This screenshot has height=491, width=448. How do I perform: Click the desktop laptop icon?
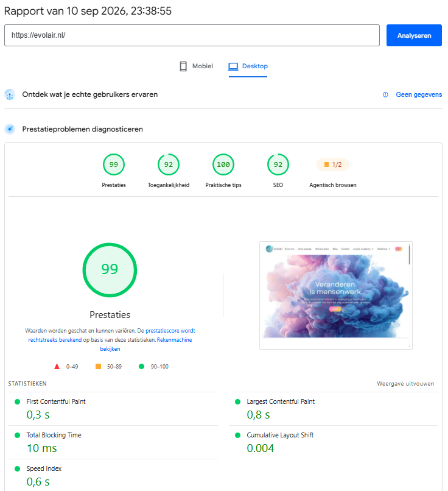coord(233,66)
